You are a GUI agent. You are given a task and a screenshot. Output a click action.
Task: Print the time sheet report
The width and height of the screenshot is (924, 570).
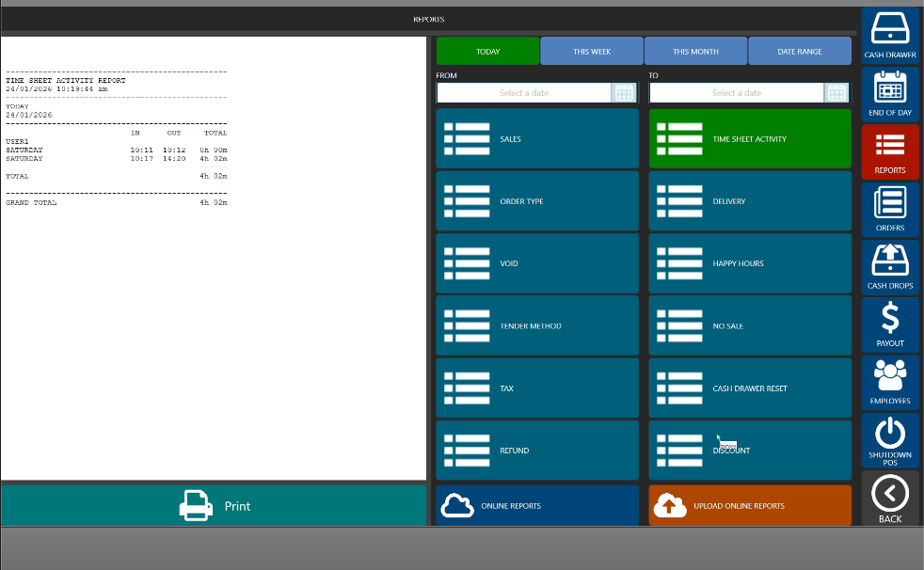pyautogui.click(x=214, y=506)
